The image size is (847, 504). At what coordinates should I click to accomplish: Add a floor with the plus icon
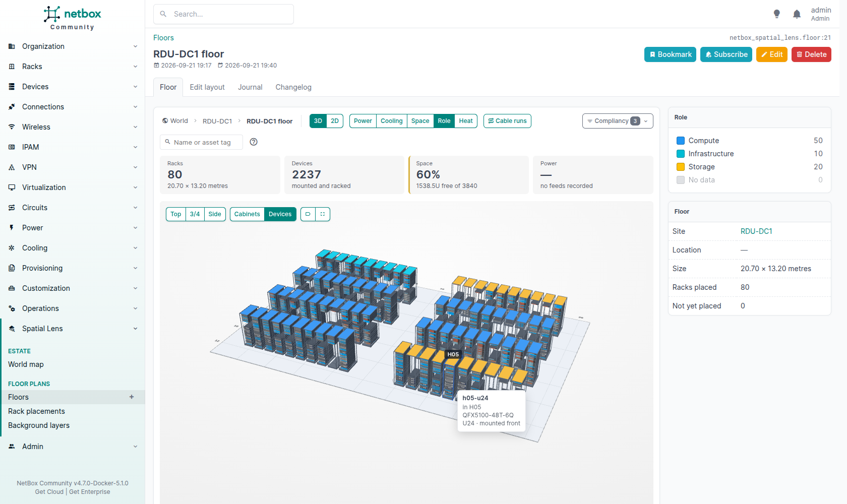(x=132, y=397)
